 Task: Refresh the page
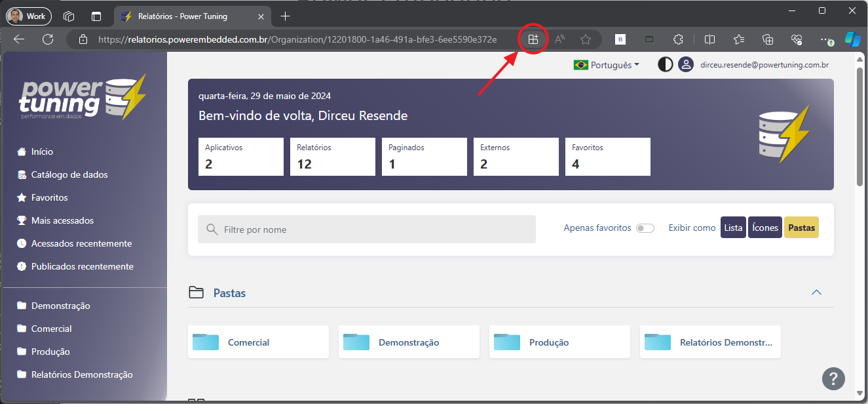48,39
